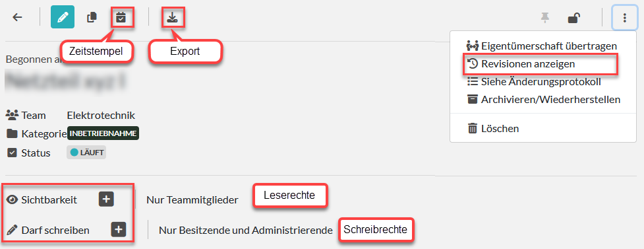Image resolution: width=644 pixels, height=249 pixels.
Task: Open the Export download icon
Action: click(173, 17)
